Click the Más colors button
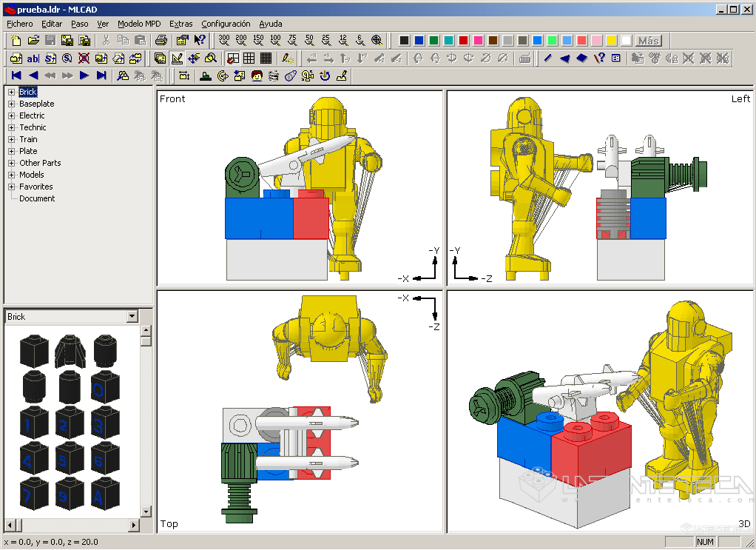 click(649, 41)
